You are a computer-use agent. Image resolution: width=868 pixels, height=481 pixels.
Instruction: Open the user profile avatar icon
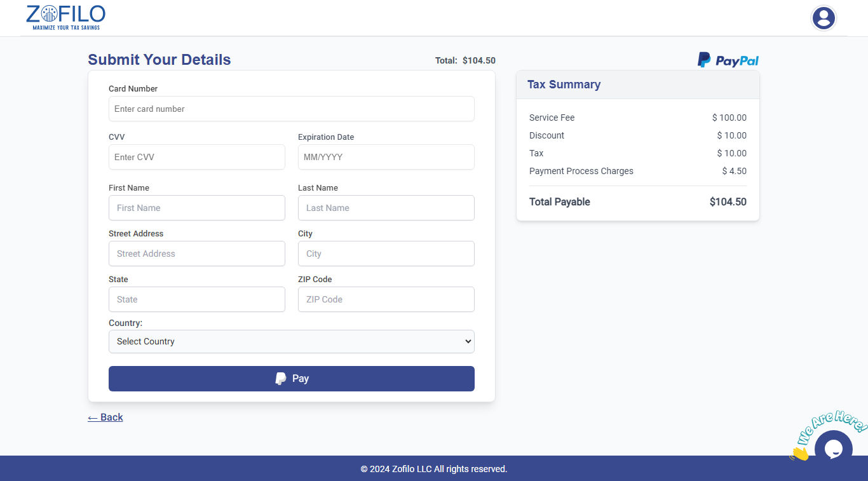coord(824,18)
